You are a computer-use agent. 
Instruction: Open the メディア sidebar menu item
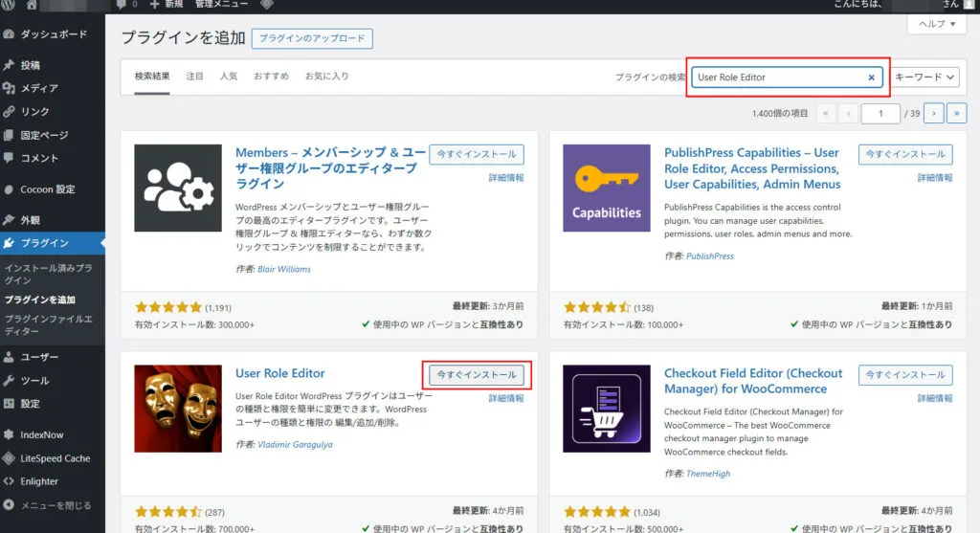[x=38, y=88]
